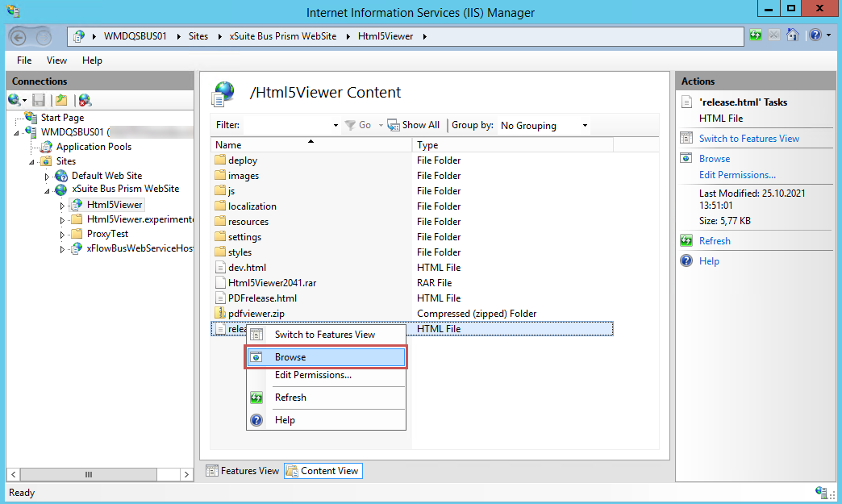Click Edit Permissions link in Actions pane
842x504 pixels.
(x=737, y=175)
